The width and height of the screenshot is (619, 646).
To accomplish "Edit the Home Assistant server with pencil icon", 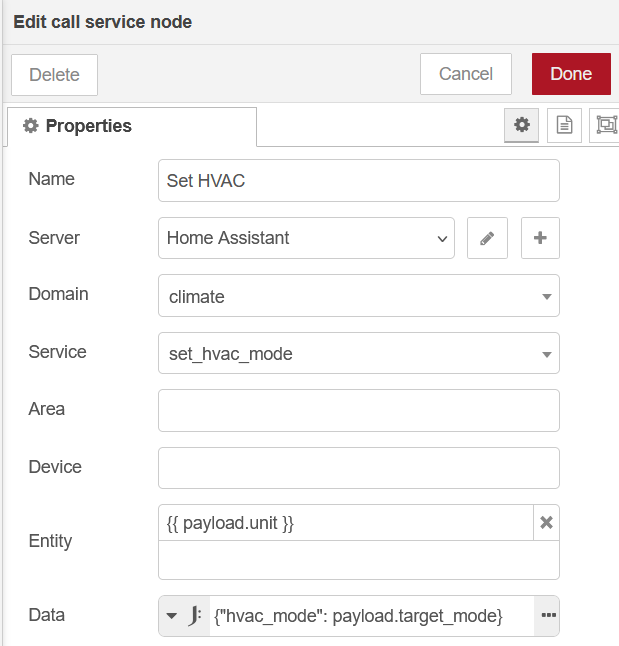I will (487, 238).
